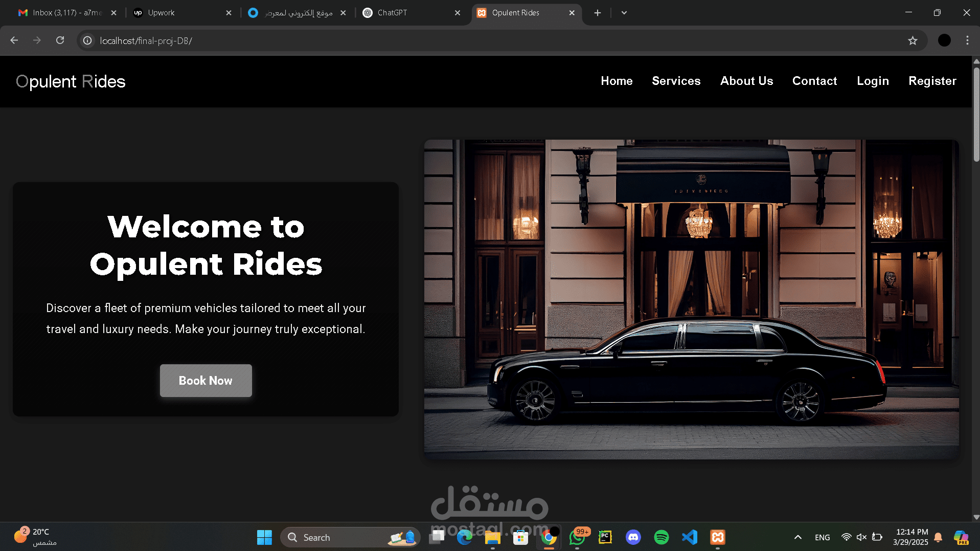Launch Microsoft Edge from taskbar
This screenshot has width=980, height=551.
pos(464,537)
